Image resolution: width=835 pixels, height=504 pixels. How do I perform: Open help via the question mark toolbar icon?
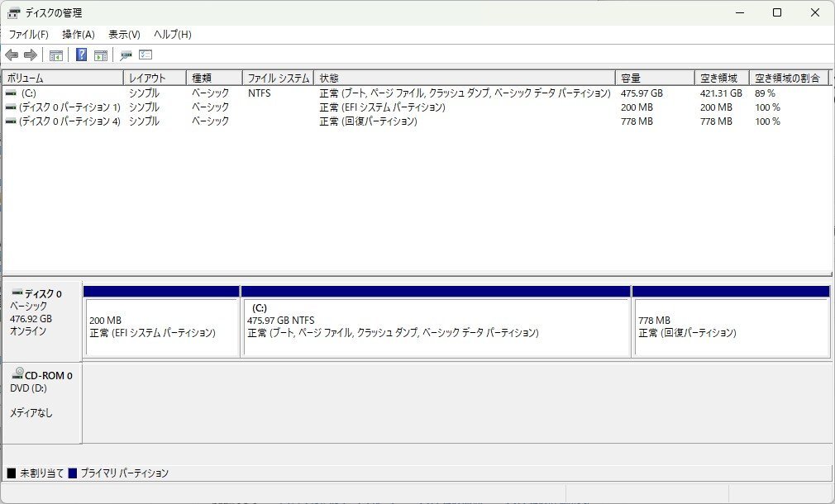point(81,55)
